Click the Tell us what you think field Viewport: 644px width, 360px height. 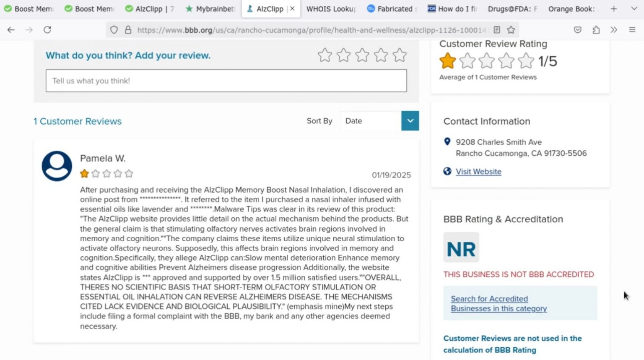pos(226,81)
